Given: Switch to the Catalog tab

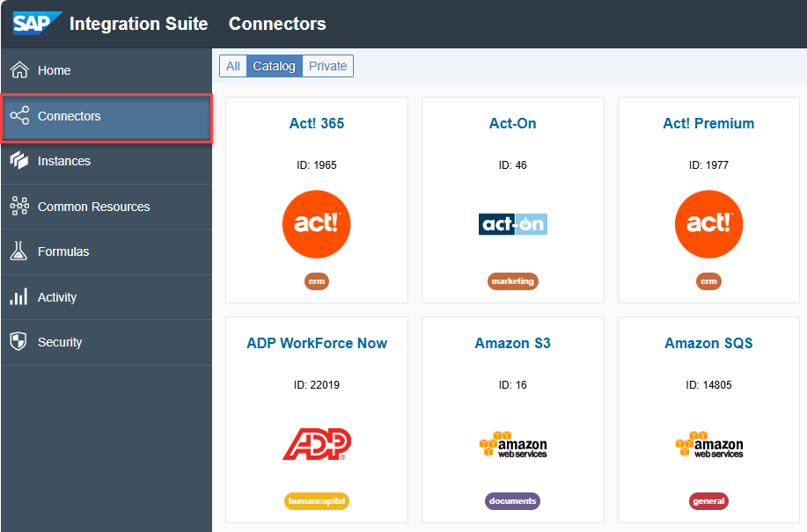Looking at the screenshot, I should (275, 66).
